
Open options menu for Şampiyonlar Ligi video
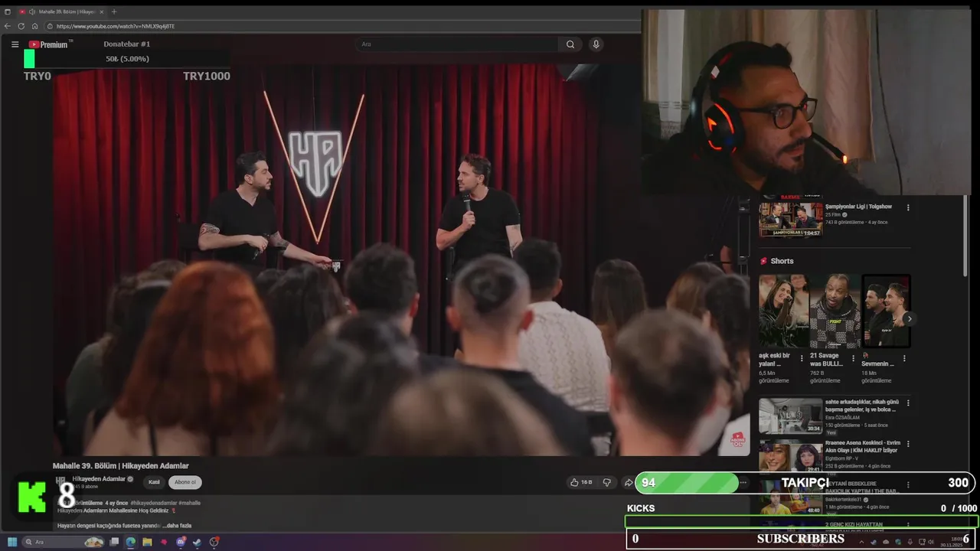908,207
